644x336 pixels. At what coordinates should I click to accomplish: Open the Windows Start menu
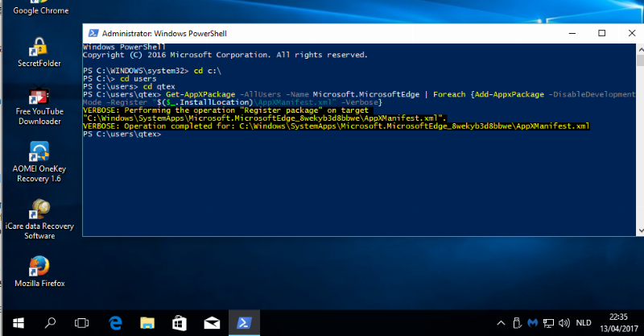click(16, 323)
